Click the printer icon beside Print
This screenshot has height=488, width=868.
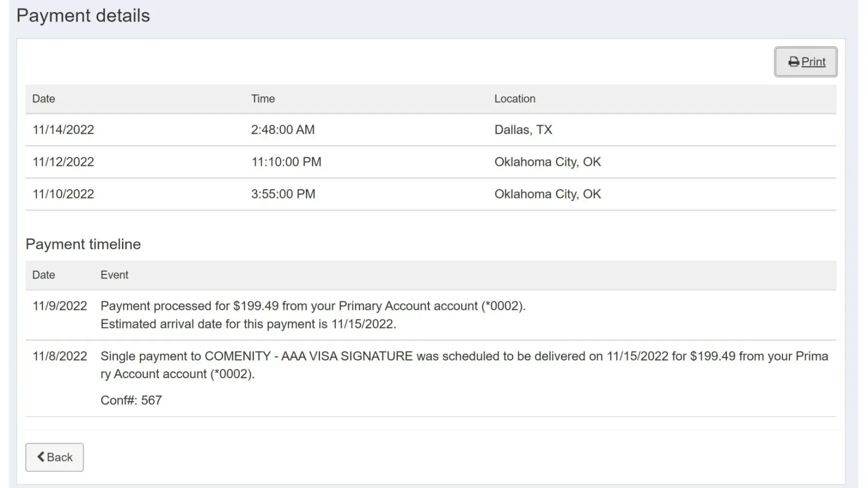point(794,62)
